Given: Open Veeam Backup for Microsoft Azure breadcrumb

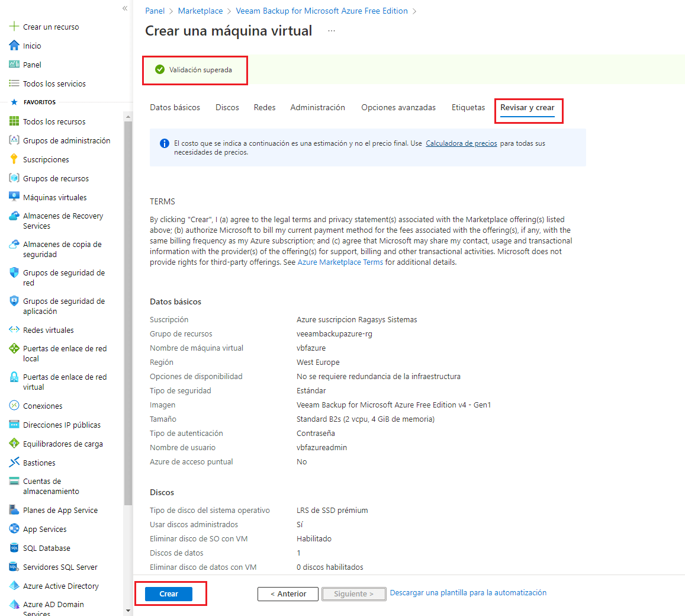Looking at the screenshot, I should tap(321, 11).
